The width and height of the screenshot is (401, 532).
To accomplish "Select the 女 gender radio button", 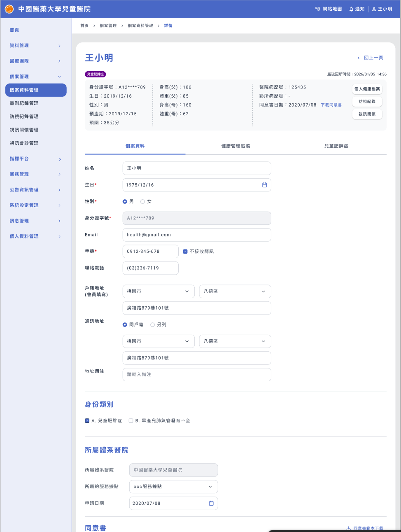I will [142, 202].
